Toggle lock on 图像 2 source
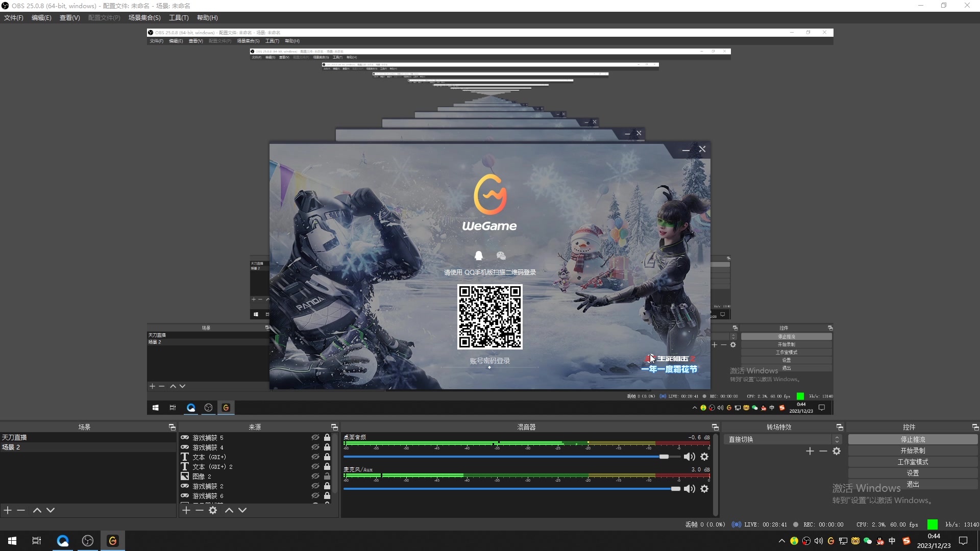Image resolution: width=980 pixels, height=551 pixels. [327, 476]
